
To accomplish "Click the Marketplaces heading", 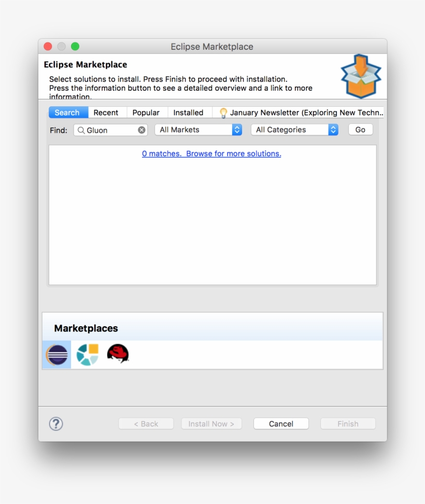I will [86, 328].
